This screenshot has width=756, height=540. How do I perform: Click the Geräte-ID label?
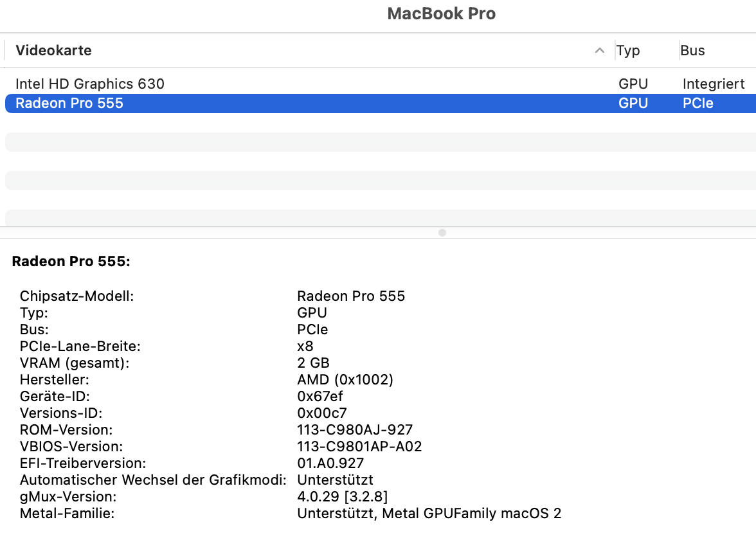(55, 396)
